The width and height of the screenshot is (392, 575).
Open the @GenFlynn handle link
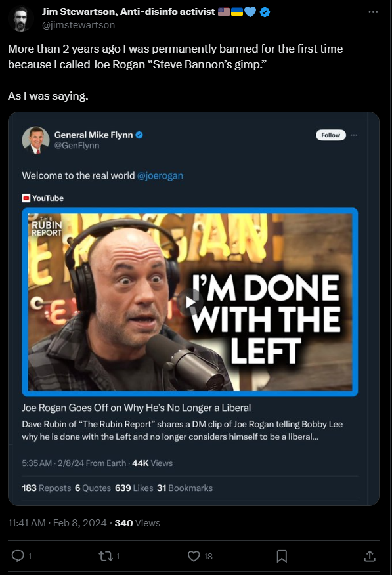(77, 146)
